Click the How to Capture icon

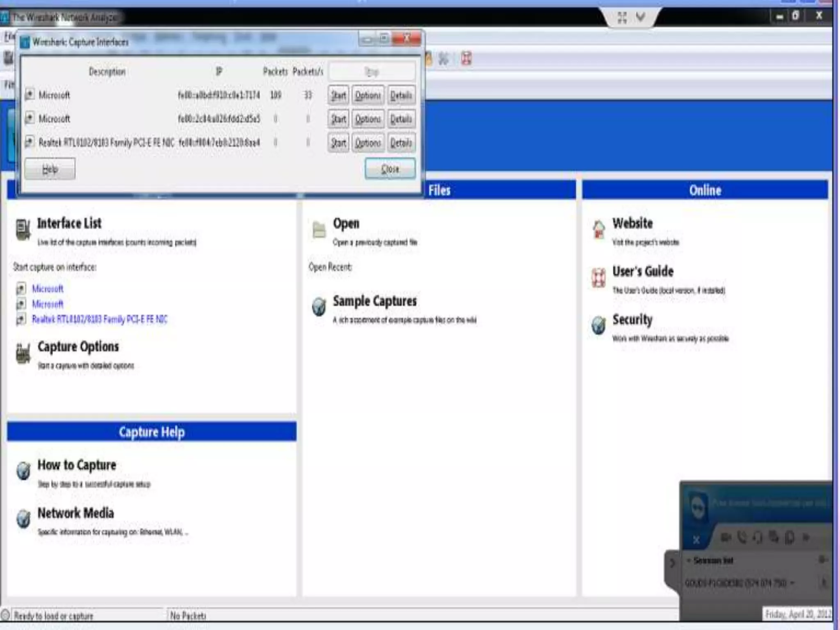tap(23, 470)
